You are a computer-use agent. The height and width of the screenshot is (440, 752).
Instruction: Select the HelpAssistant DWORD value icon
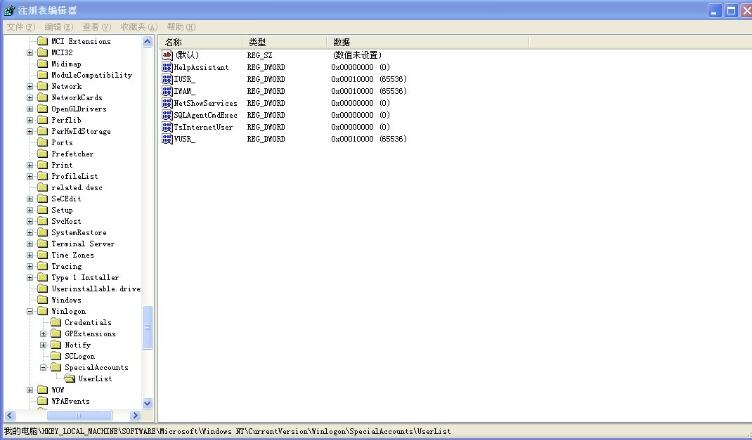(167, 66)
